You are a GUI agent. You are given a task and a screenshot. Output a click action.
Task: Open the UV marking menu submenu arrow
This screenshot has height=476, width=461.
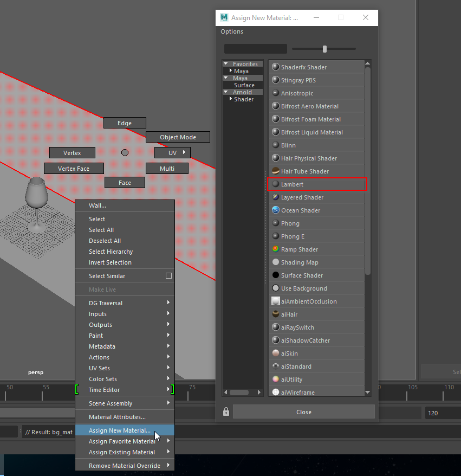click(184, 152)
